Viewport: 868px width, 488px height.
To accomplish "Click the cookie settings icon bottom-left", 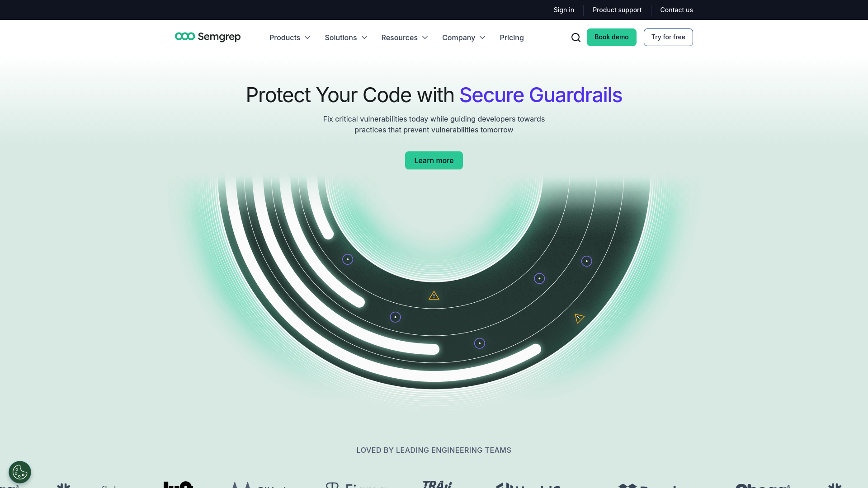I will (20, 472).
